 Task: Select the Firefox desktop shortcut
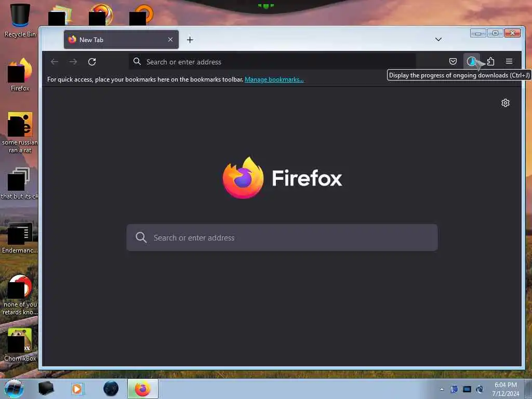20,75
